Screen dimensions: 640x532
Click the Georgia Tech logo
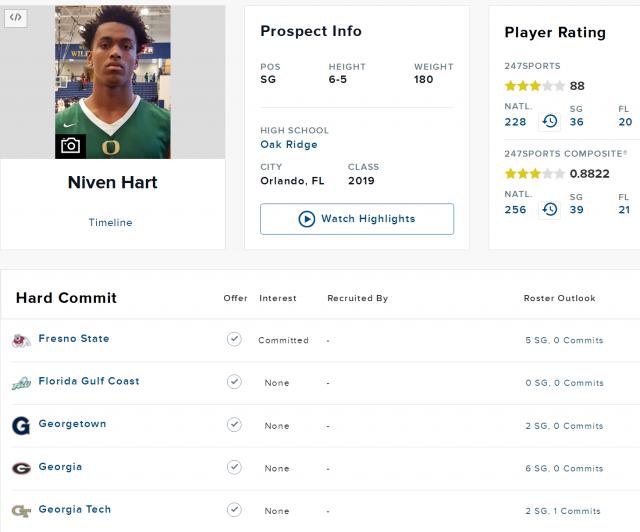(x=21, y=510)
